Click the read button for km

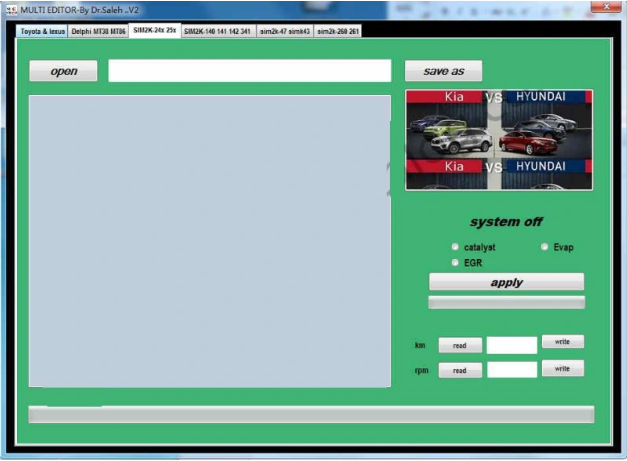459,345
